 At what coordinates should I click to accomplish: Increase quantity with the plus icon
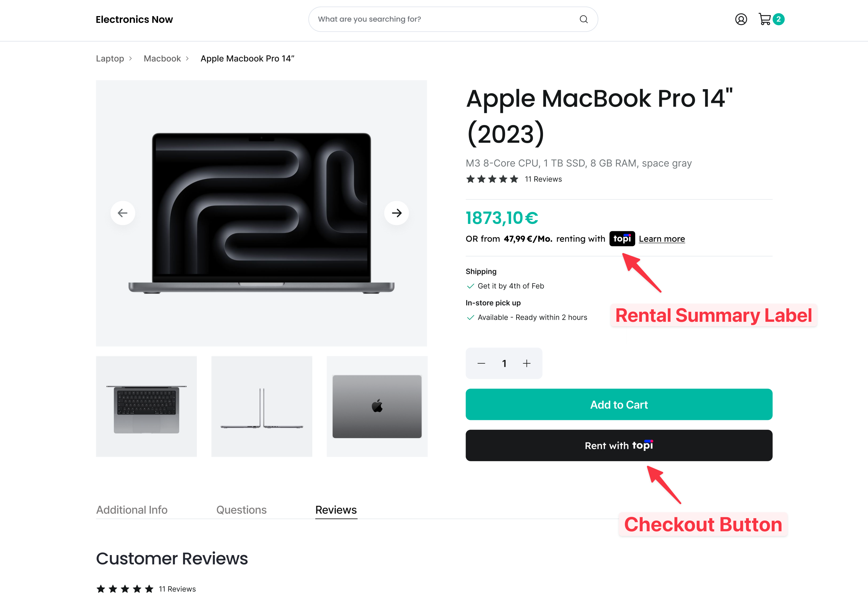526,363
